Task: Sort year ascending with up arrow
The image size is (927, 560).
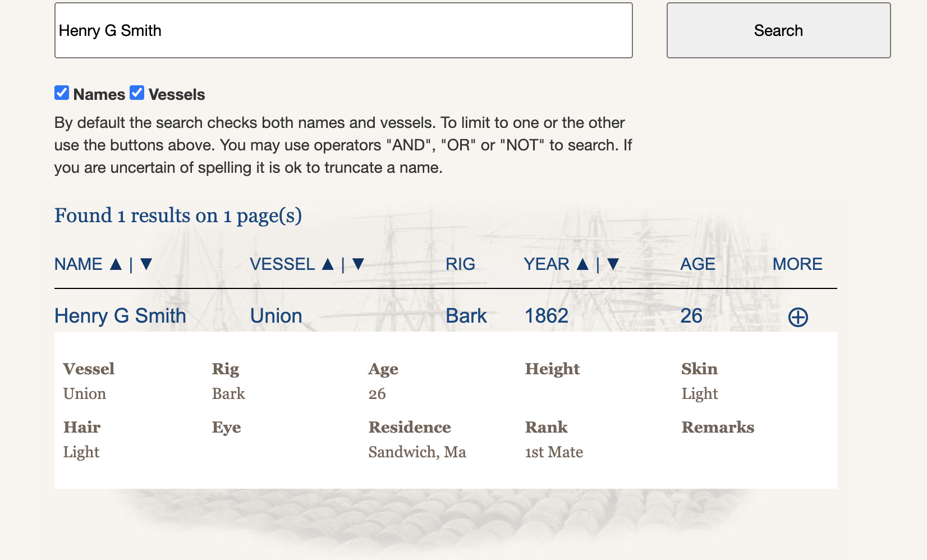Action: (x=583, y=264)
